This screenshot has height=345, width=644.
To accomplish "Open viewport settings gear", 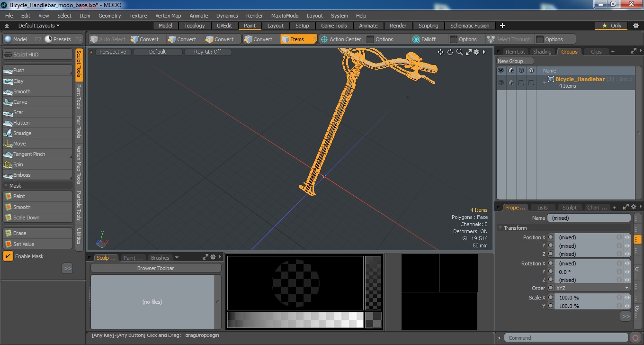I will 476,52.
